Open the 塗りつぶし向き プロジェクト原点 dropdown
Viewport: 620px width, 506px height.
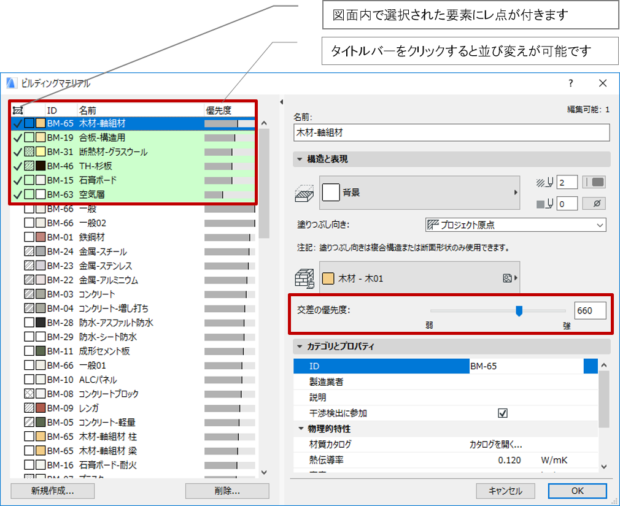(x=516, y=225)
